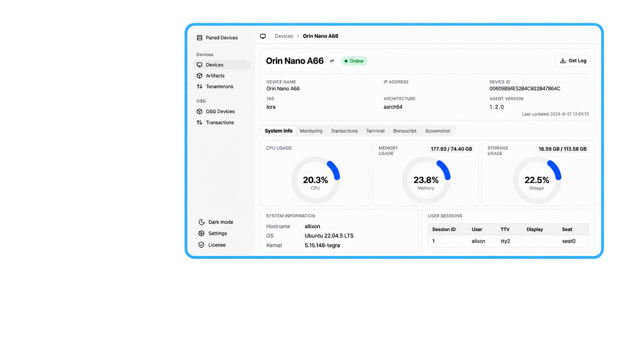Click the TAS value lora
The width and height of the screenshot is (620, 364).
[x=271, y=107]
